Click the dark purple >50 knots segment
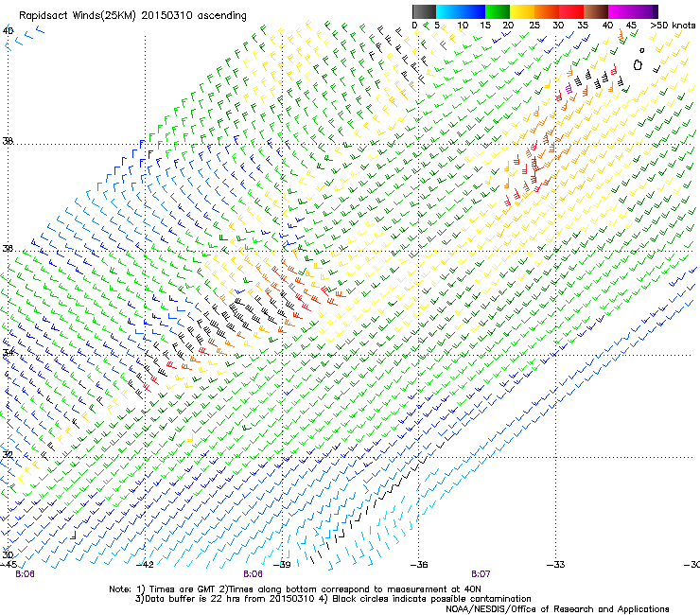The width and height of the screenshot is (700, 615). pyautogui.click(x=656, y=11)
